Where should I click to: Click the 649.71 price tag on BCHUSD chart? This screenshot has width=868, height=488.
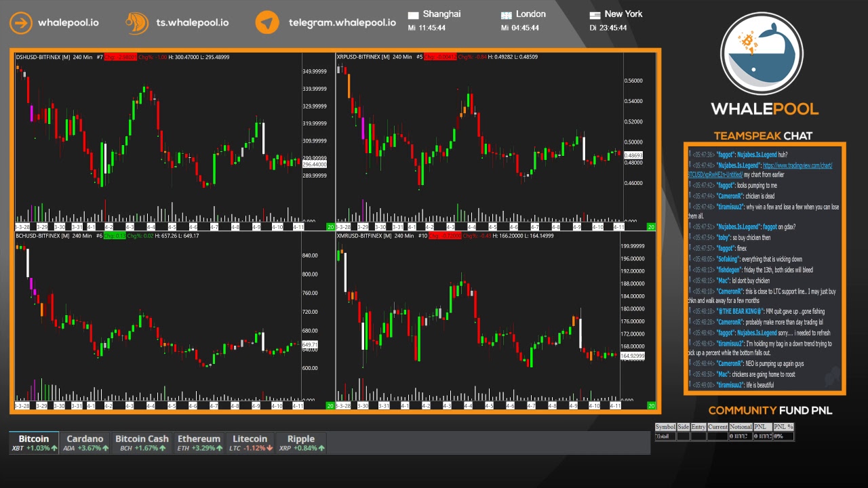pos(310,345)
